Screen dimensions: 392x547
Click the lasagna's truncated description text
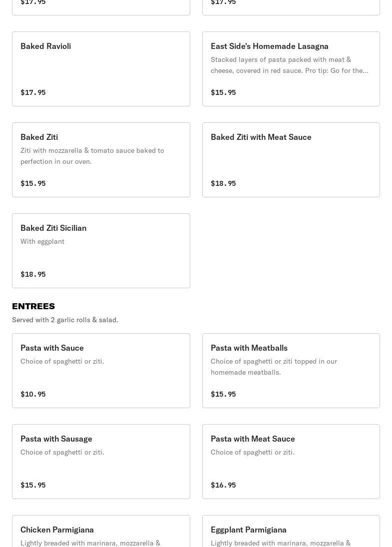click(x=289, y=65)
